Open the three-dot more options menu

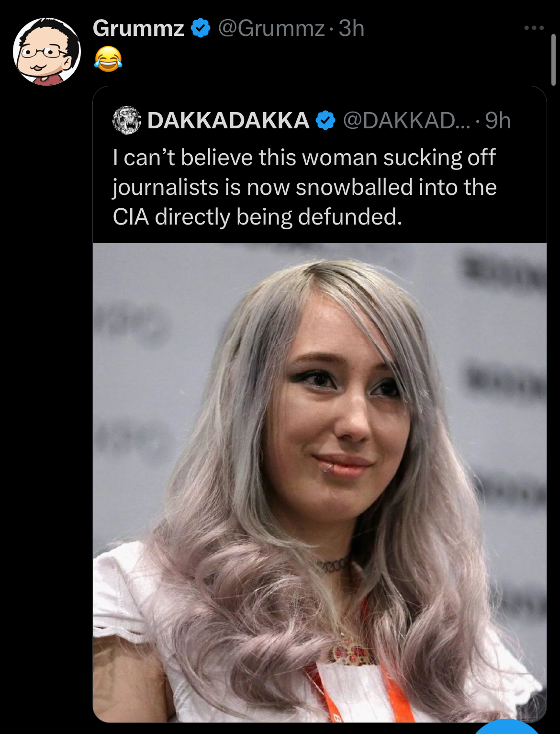[534, 28]
